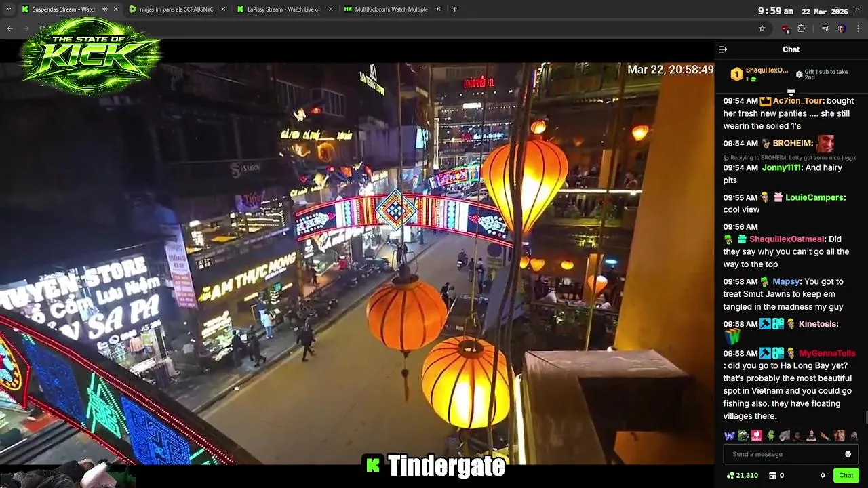868x488 pixels.
Task: Click the 'Replying to BROHEIM' reply reference
Action: [789, 157]
